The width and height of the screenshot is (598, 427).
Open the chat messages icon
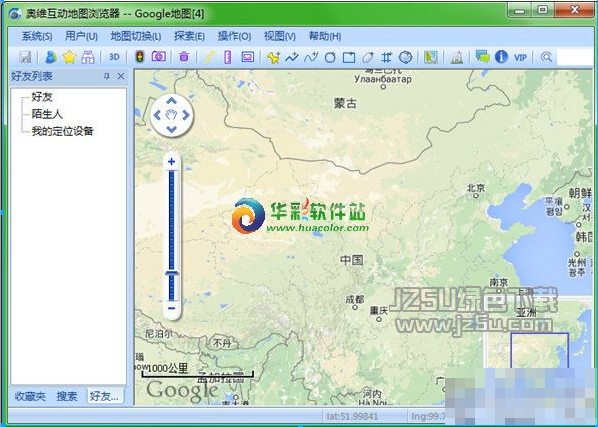[482, 57]
